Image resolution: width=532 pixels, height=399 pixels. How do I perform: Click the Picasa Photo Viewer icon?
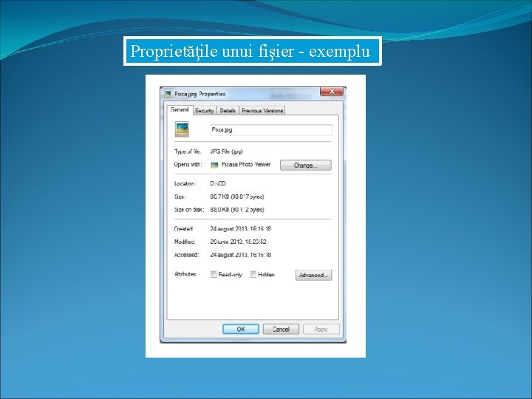point(214,165)
